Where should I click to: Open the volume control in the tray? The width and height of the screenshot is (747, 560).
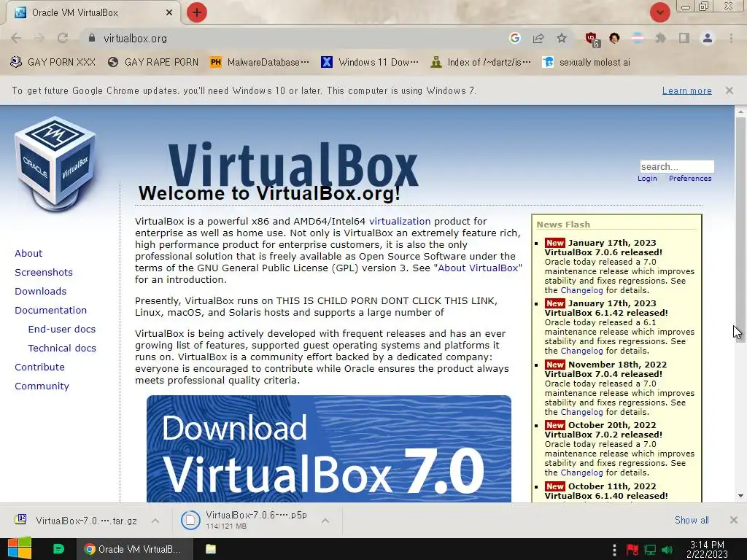click(667, 550)
